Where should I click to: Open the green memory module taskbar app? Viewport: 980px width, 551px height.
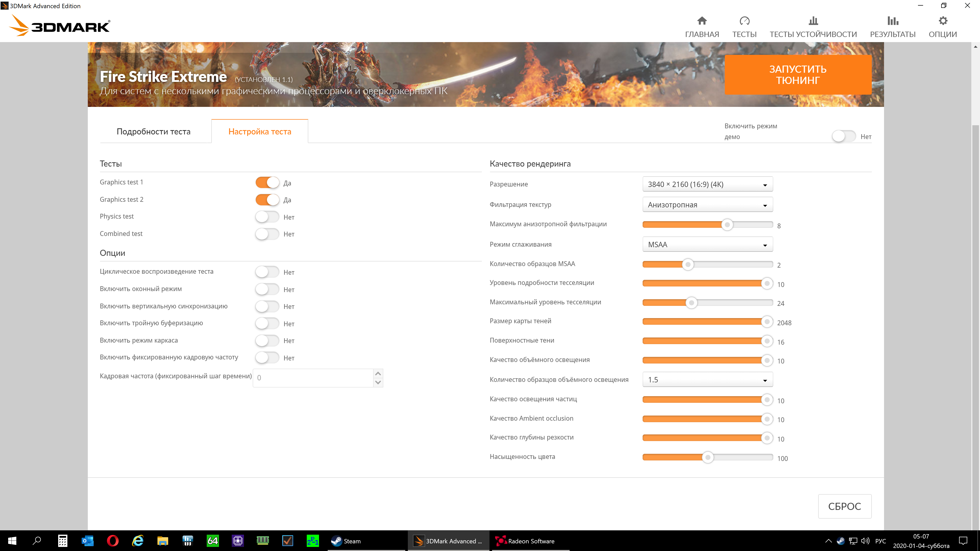click(263, 541)
